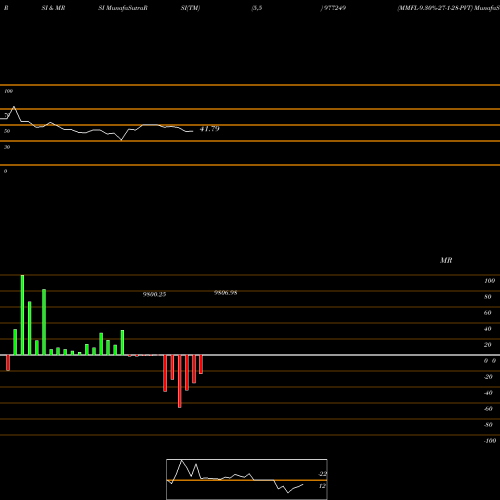Screen dimensions: 500x500
Task: Select the 9896.98 price label
Action: point(226,293)
